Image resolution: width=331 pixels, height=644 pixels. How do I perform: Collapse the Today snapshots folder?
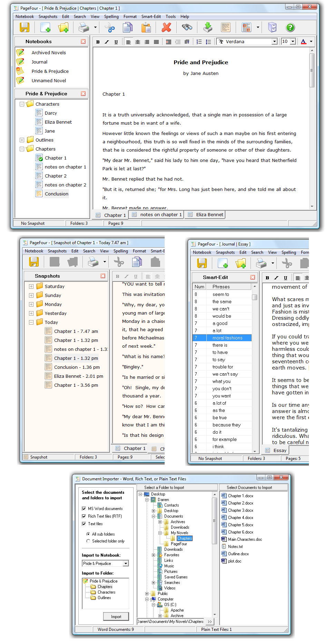tap(31, 322)
